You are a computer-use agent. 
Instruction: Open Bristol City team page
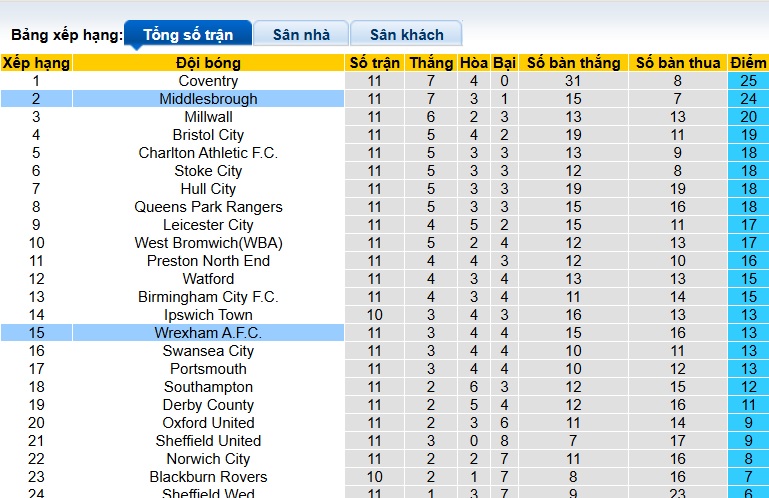[208, 135]
